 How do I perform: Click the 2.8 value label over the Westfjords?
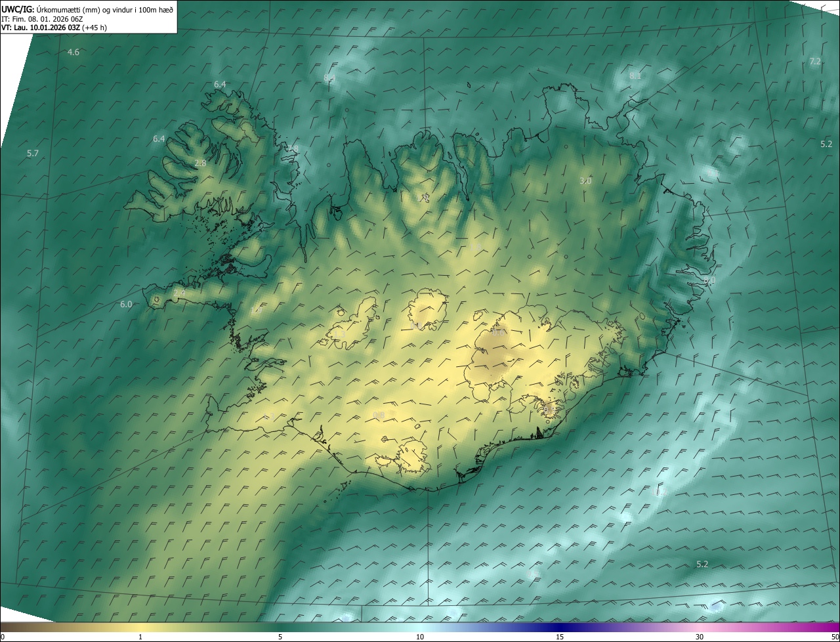coord(201,163)
